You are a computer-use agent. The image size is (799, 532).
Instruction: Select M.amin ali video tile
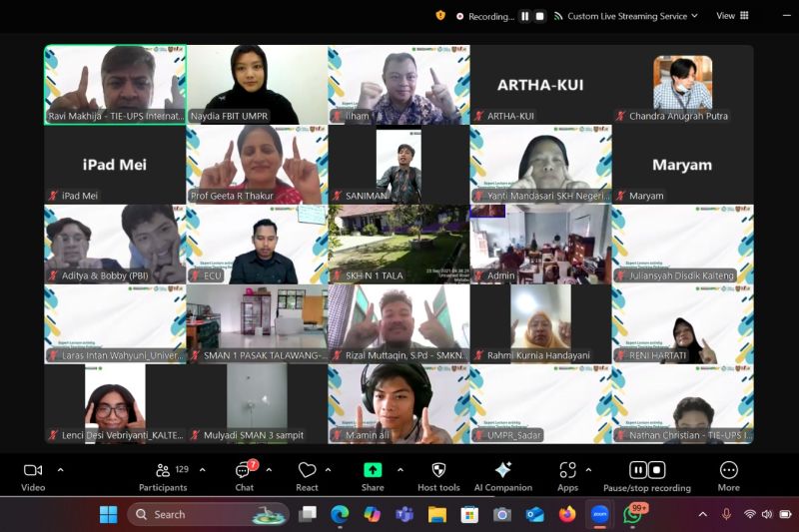tap(399, 404)
